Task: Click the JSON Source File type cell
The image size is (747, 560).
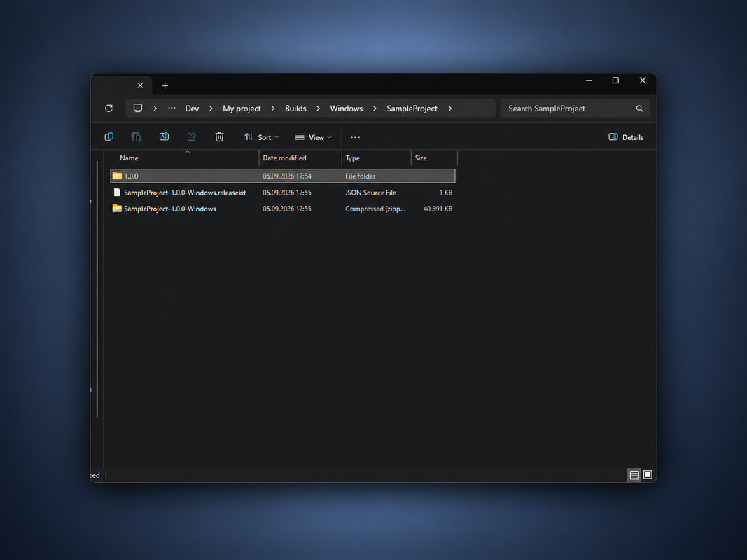Action: (370, 192)
